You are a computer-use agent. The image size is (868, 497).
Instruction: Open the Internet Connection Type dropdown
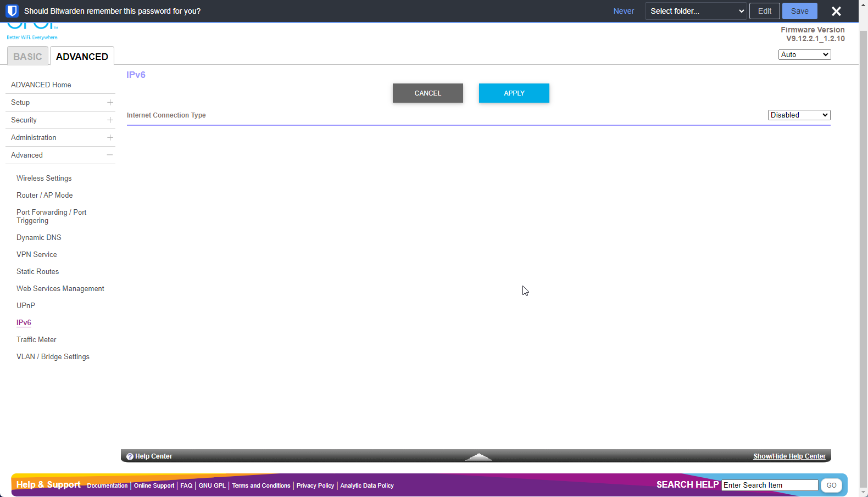(799, 115)
